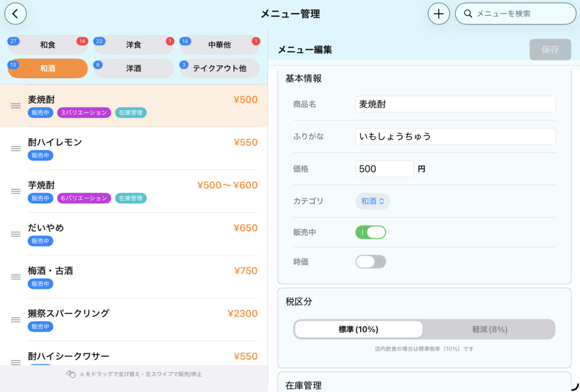Switch to the テイクアウト他 category tab
Screen dimensions: 580x392
[x=220, y=69]
